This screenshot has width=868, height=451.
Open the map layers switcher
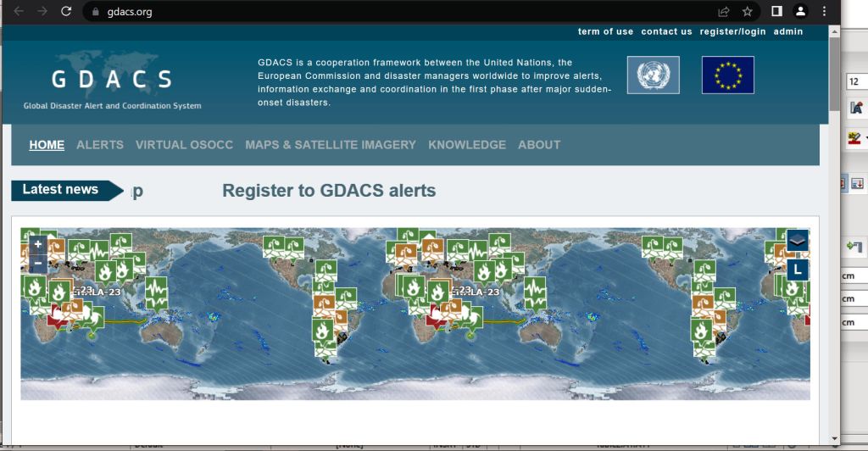click(797, 241)
